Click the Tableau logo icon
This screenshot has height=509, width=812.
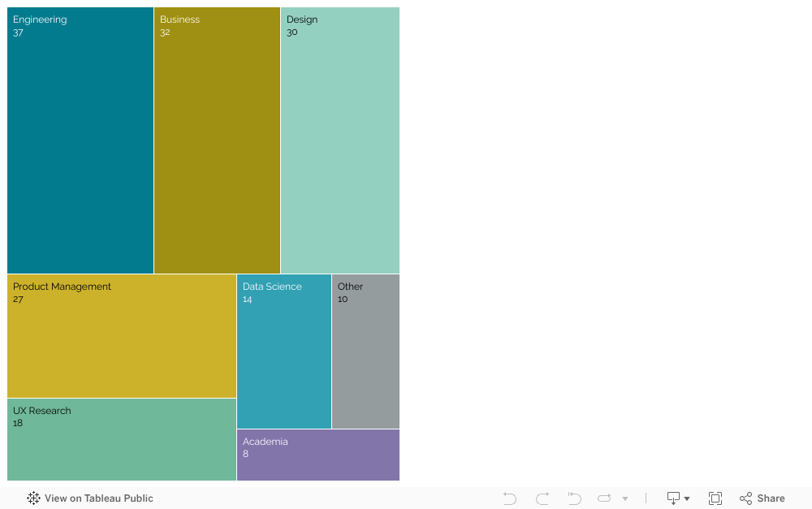pyautogui.click(x=33, y=498)
